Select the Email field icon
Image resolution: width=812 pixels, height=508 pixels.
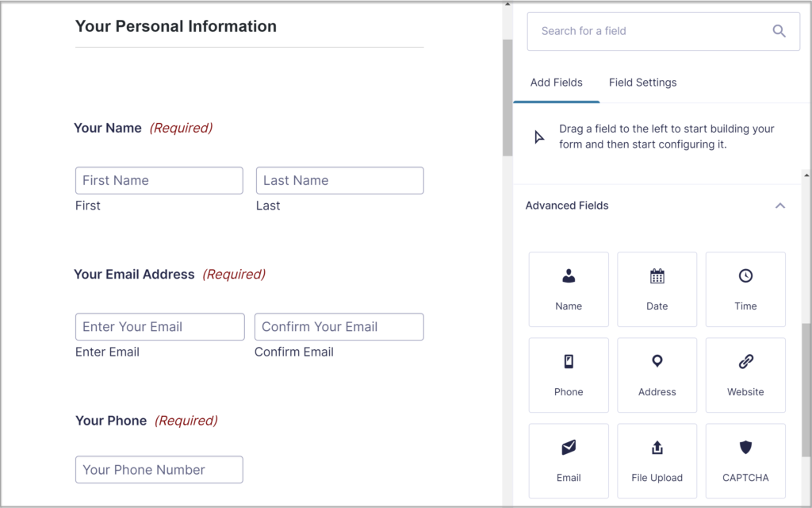click(x=569, y=460)
